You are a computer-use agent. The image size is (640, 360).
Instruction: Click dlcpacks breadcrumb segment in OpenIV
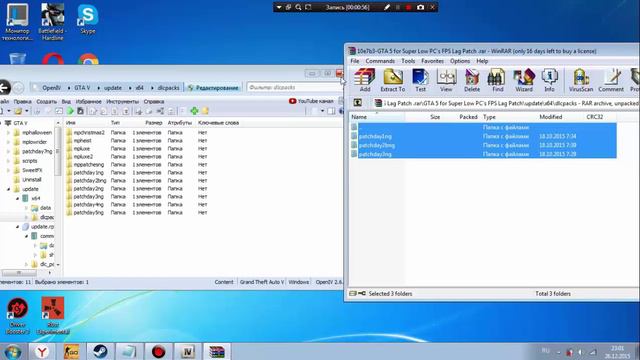click(x=168, y=88)
